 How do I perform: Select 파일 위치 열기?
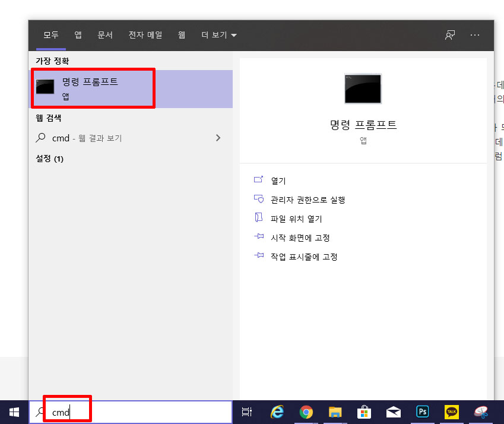(x=296, y=219)
